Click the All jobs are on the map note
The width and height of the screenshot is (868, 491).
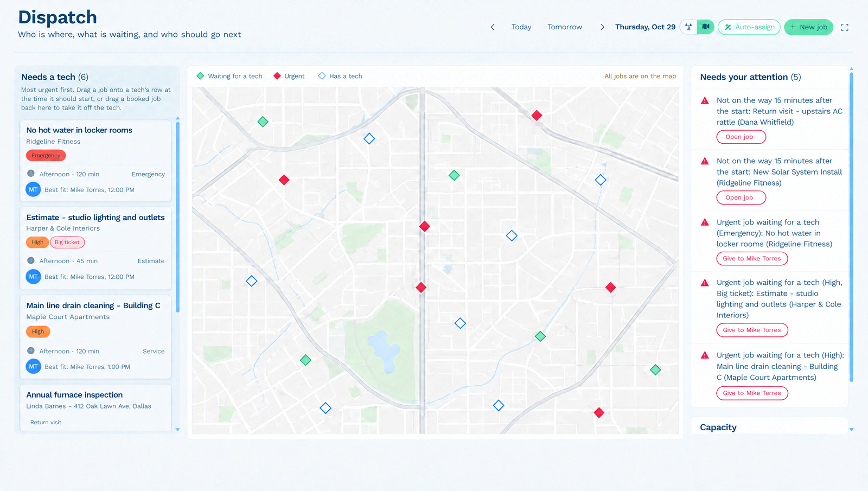point(640,76)
